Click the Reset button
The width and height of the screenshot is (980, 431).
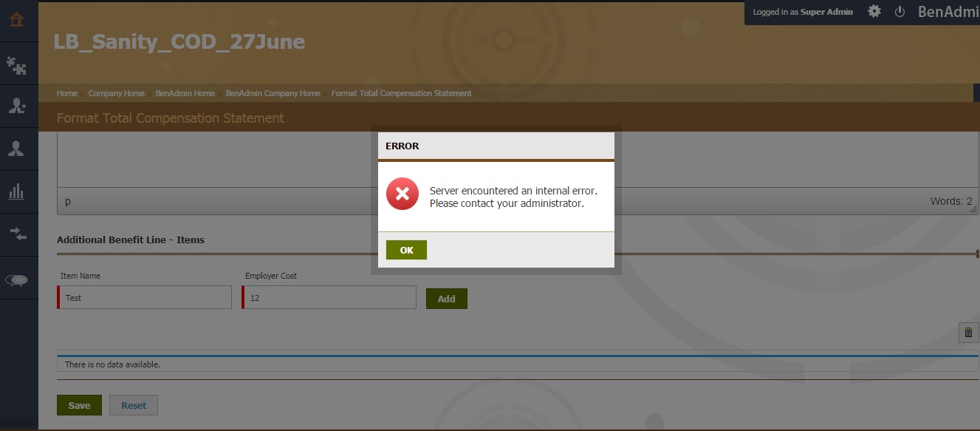click(134, 405)
